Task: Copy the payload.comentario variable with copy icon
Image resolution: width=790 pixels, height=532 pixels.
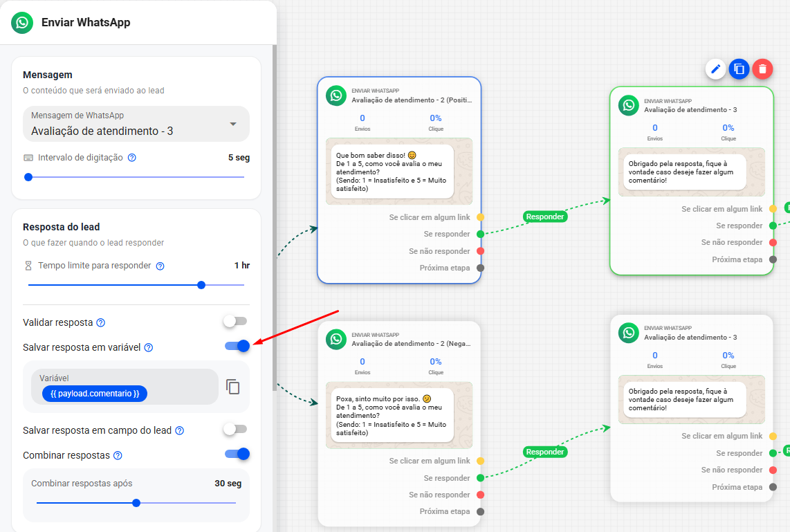Action: pos(232,387)
